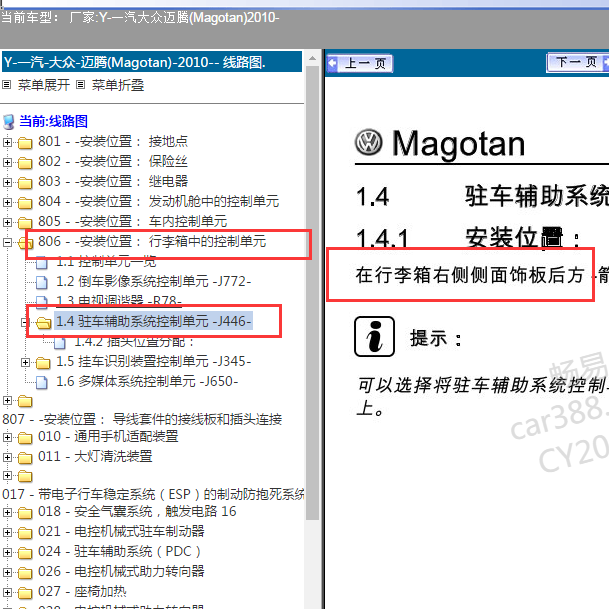The image size is (609, 609).
Task: Click the 1.4.2 插头位置分配 document icon
Action: 60,343
